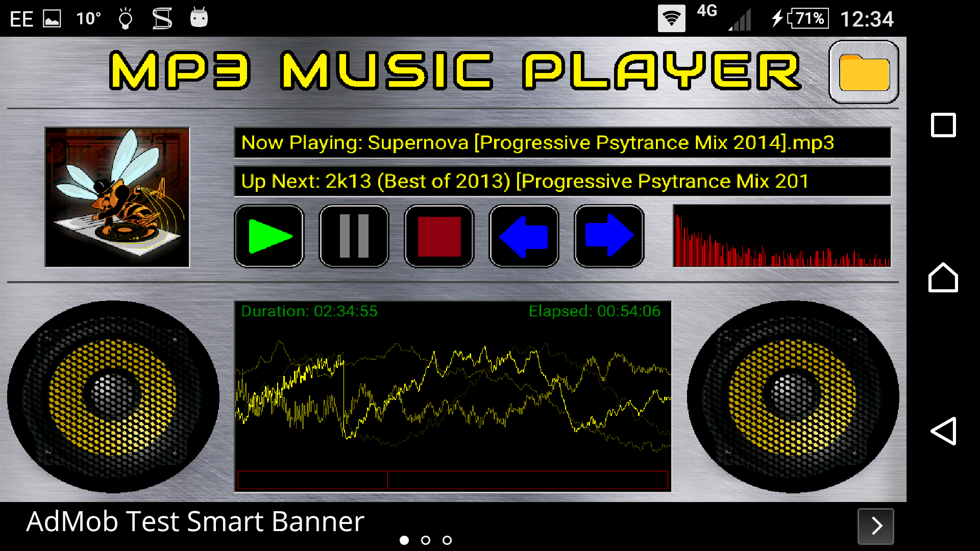The width and height of the screenshot is (980, 551).
Task: Tap the first page indicator dot
Action: tap(404, 540)
